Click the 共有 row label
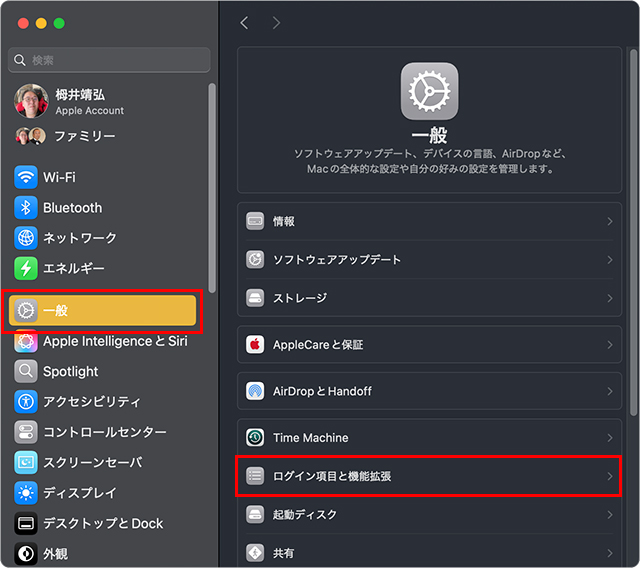This screenshot has height=568, width=640. point(283,553)
